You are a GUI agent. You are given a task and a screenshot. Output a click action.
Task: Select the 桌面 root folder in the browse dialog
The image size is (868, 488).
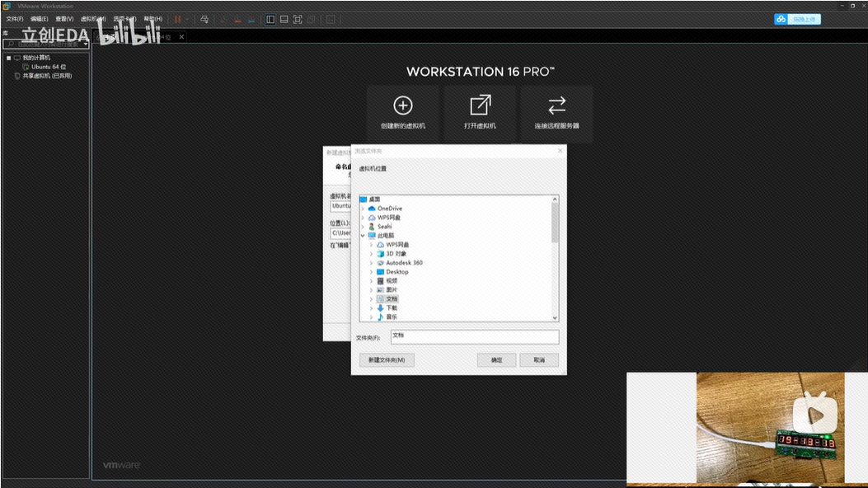(x=370, y=199)
